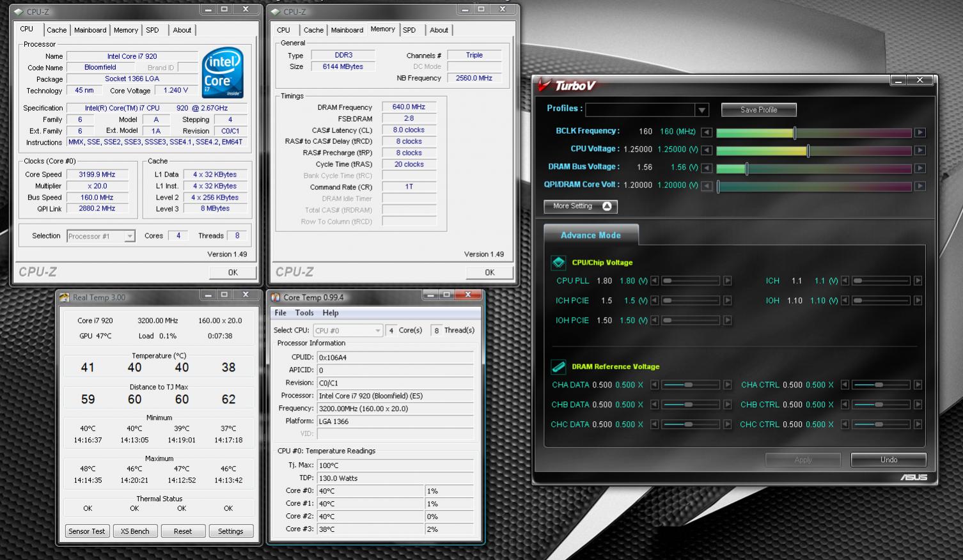Image resolution: width=963 pixels, height=560 pixels.
Task: Click CPU/Chip Voltage section icon
Action: click(558, 262)
